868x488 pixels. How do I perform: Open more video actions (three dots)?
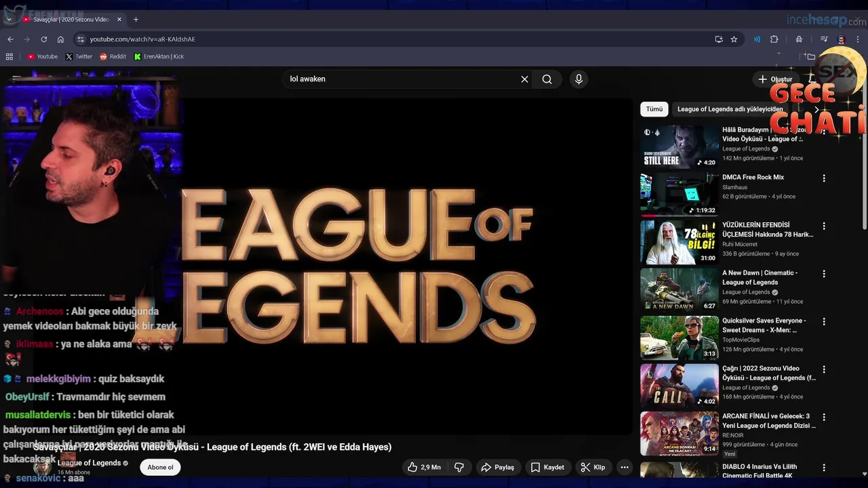625,467
